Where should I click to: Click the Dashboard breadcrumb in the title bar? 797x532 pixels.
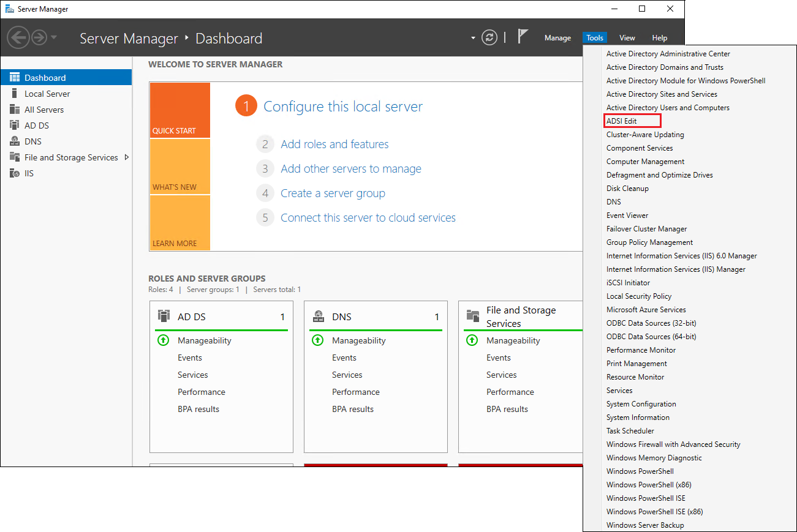[x=229, y=38]
